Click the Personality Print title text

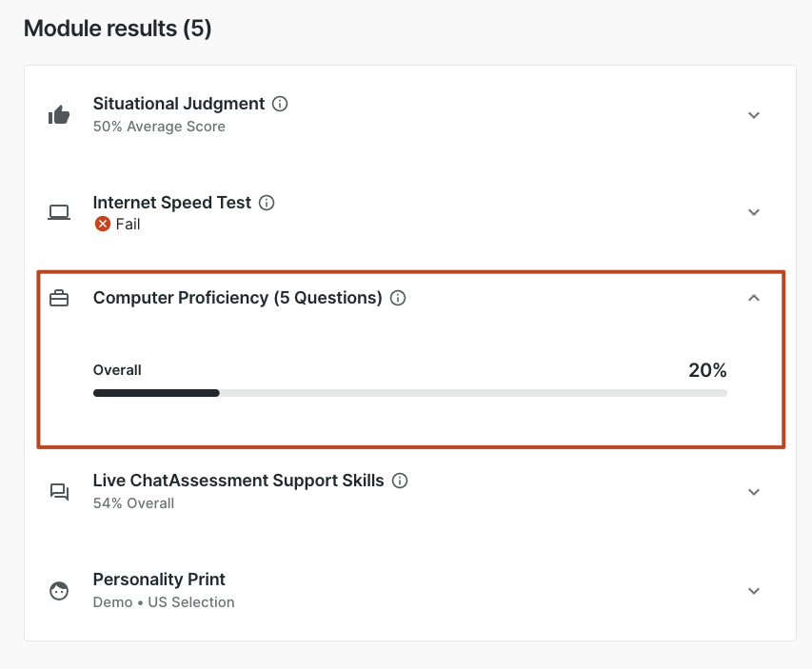(159, 580)
